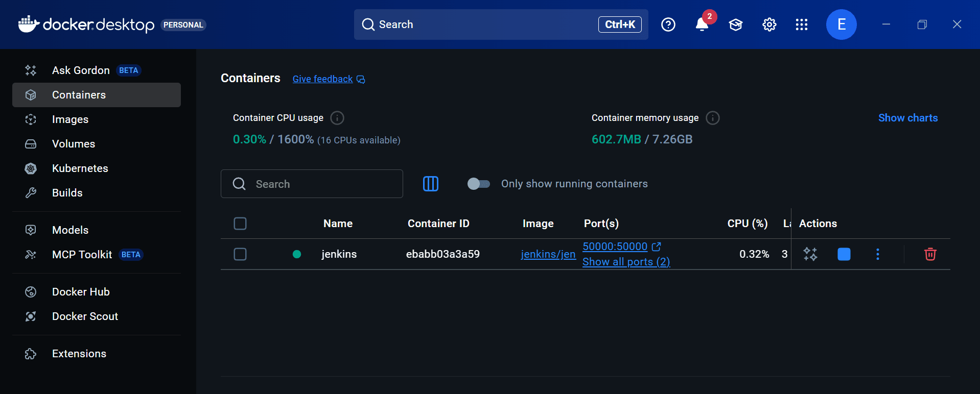This screenshot has width=980, height=394.
Task: Open the apps grid menu icon
Action: click(x=801, y=24)
